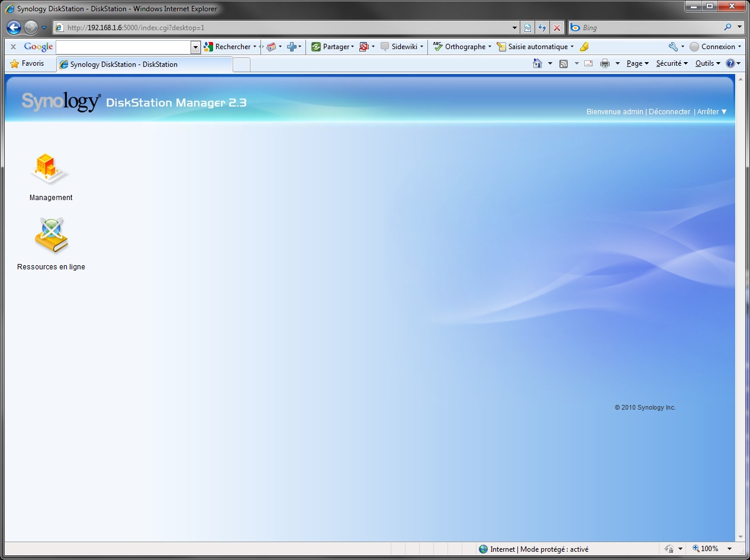Open Ressources en ligne book icon
The width and height of the screenshot is (750, 560).
pyautogui.click(x=51, y=236)
